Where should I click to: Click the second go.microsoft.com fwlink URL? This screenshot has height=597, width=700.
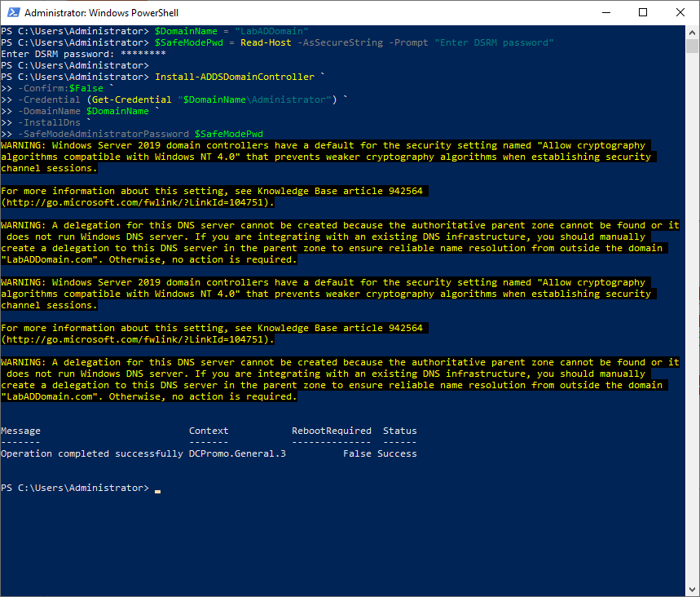pyautogui.click(x=137, y=339)
